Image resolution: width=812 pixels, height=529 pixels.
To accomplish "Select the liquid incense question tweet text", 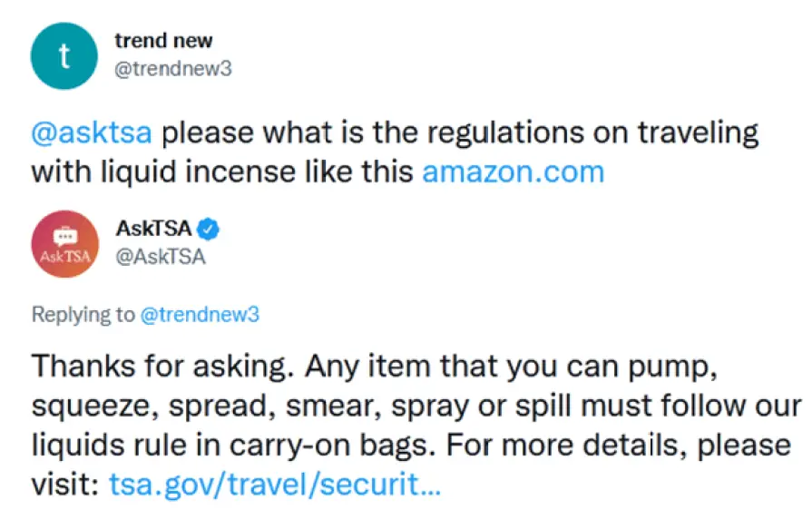I will 395,152.
